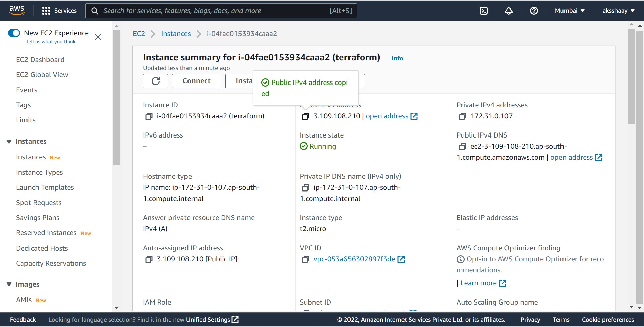Open the AWS CloudShell terminal
The image size is (644, 327).
pos(484,11)
